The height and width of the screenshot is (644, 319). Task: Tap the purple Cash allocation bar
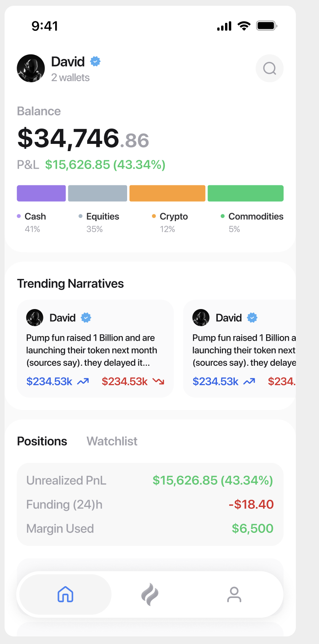(41, 193)
